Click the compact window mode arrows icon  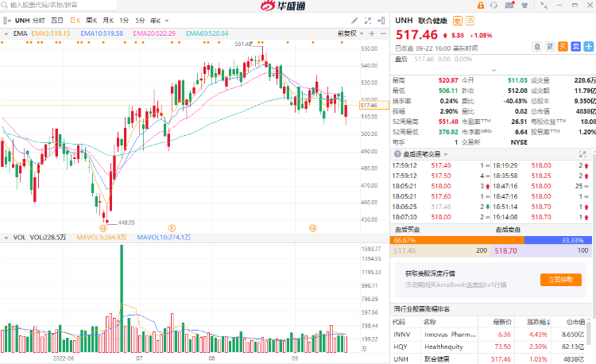(x=544, y=5)
